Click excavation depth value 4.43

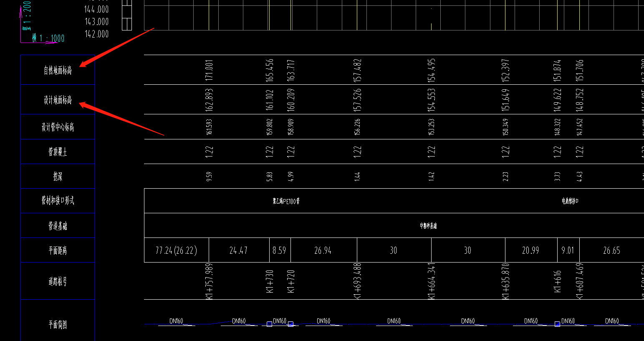[580, 177]
